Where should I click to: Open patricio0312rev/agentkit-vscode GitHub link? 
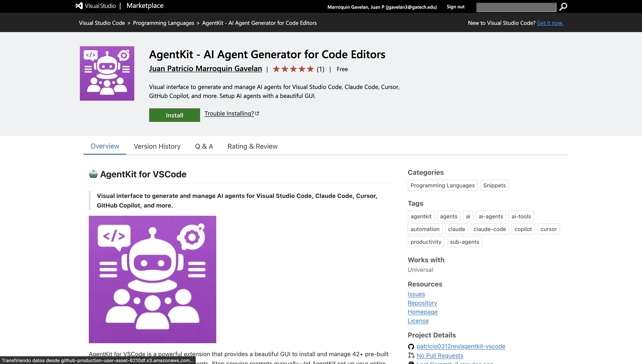(x=461, y=346)
